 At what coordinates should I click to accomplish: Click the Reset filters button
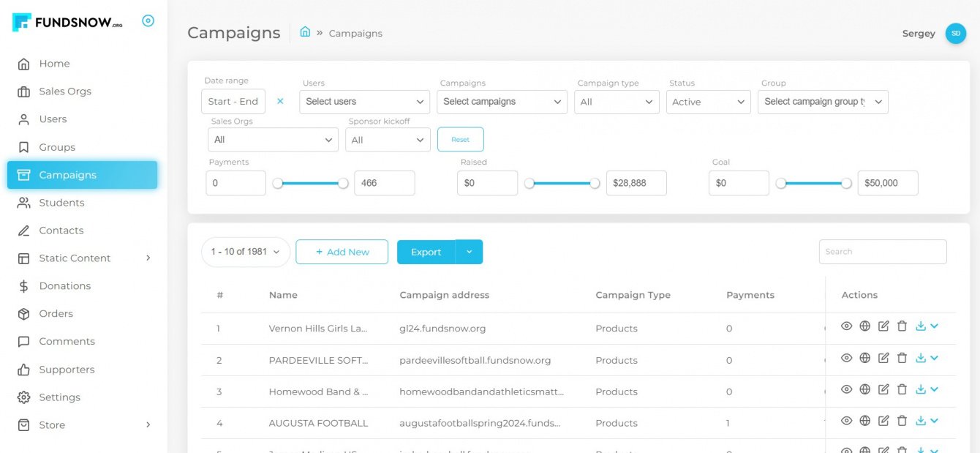tap(460, 139)
